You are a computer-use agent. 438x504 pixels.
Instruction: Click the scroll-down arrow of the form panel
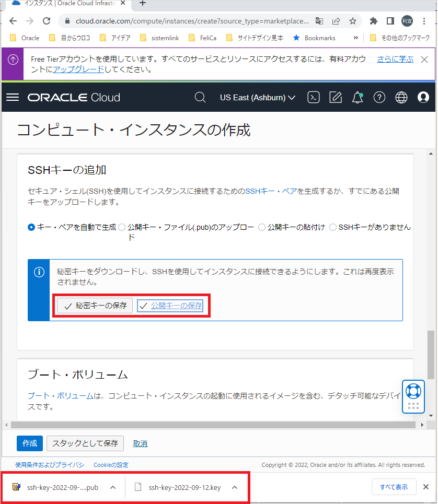tap(431, 416)
